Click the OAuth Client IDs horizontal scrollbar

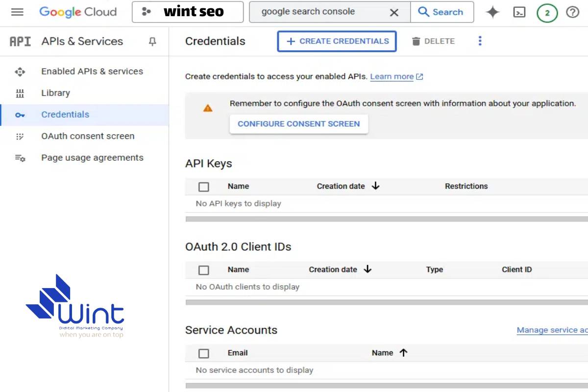pos(387,302)
